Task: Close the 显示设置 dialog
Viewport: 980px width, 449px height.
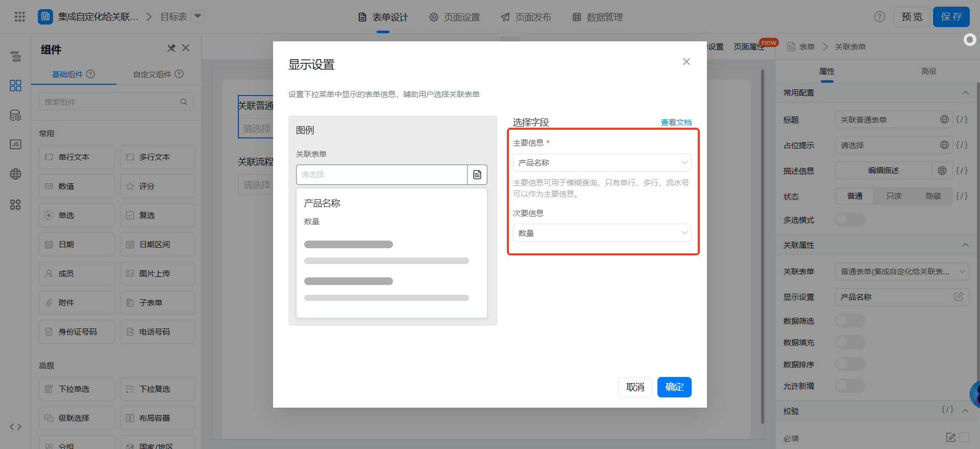Action: [x=687, y=62]
